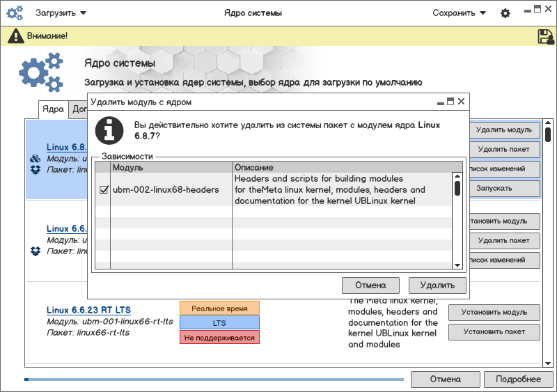Viewport: 557px width, 392px height.
Task: Click the gear settings icon in header
Action: (505, 13)
